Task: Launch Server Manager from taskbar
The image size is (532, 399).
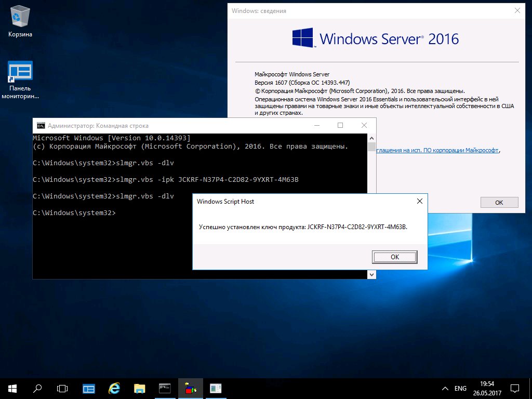Action: 89,389
